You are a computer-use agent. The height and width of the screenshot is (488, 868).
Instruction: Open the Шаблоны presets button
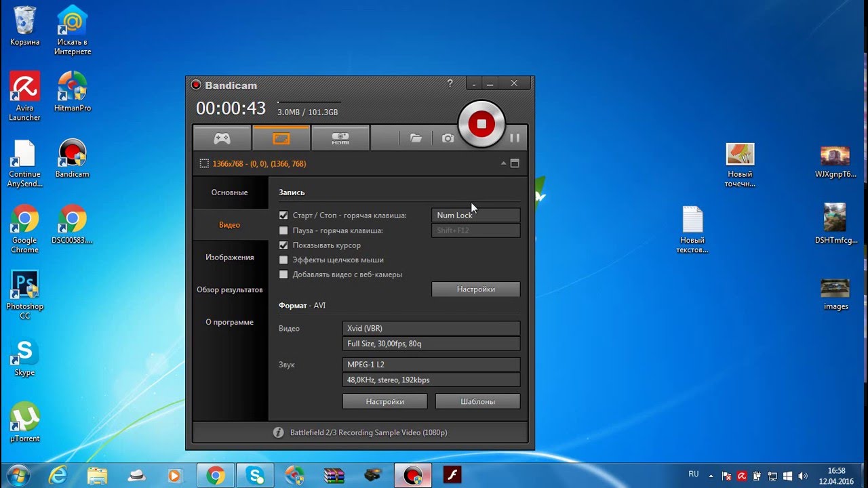pyautogui.click(x=477, y=402)
